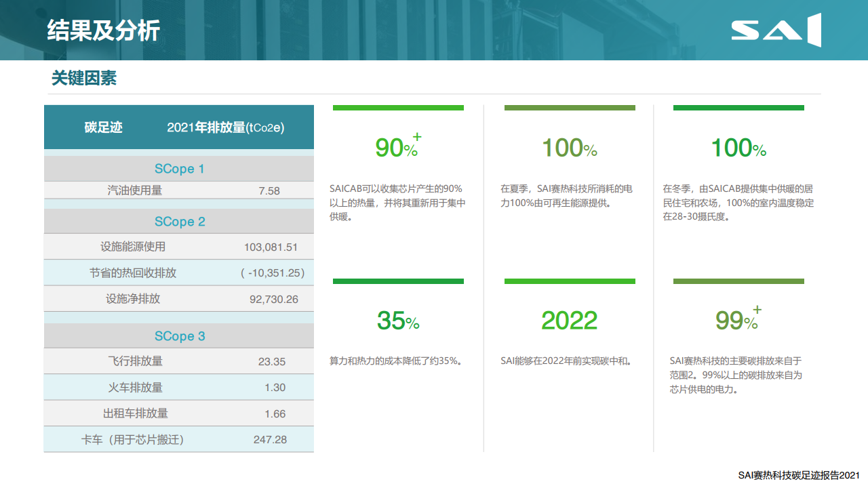This screenshot has height=488, width=868.
Task: Click the 100% figure above summer text
Action: [569, 148]
